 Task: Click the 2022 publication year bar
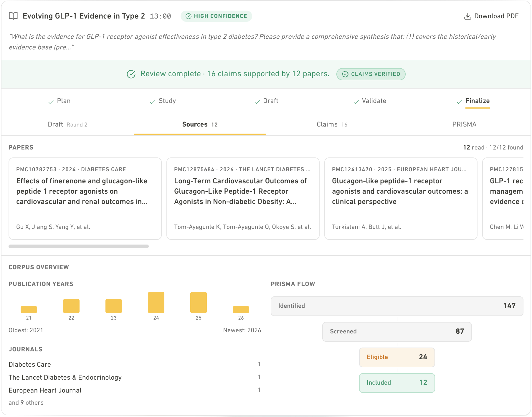pos(71,306)
